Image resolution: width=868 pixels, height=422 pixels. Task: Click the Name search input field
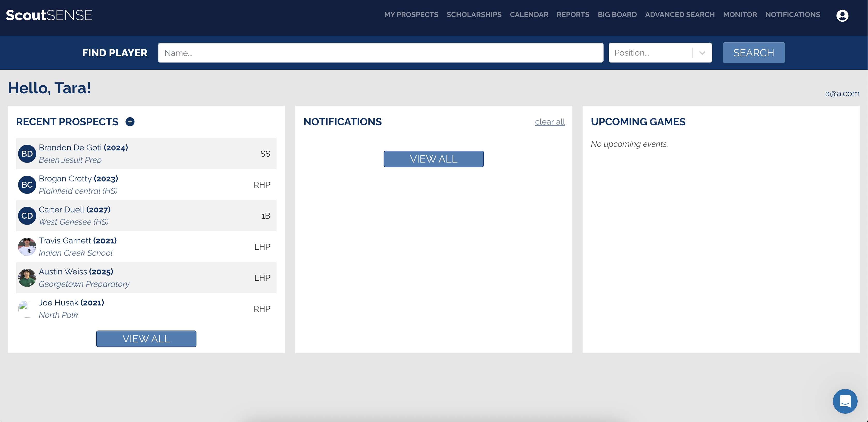tap(380, 52)
